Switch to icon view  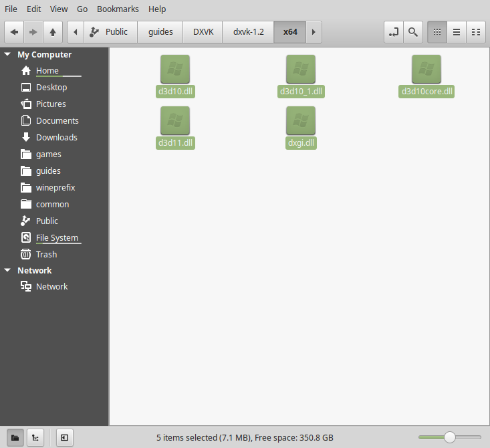click(437, 32)
